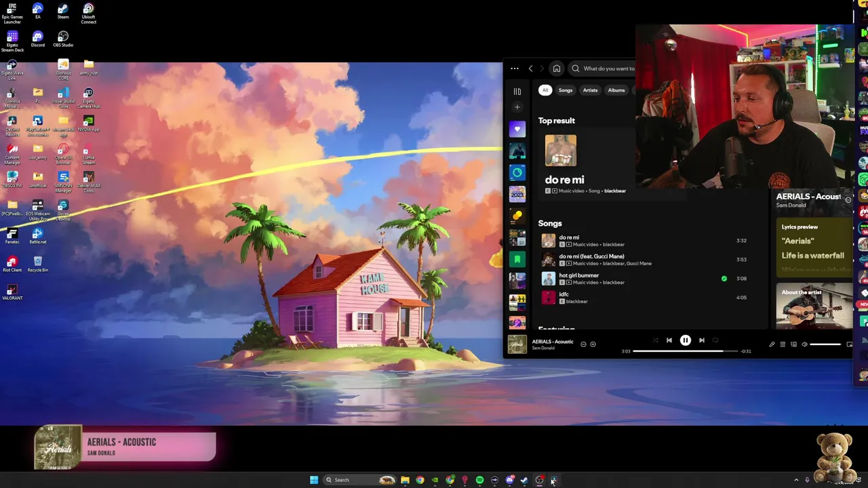Screen dimensions: 868x488
Task: Seek on the song progress bar
Action: pyautogui.click(x=685, y=351)
